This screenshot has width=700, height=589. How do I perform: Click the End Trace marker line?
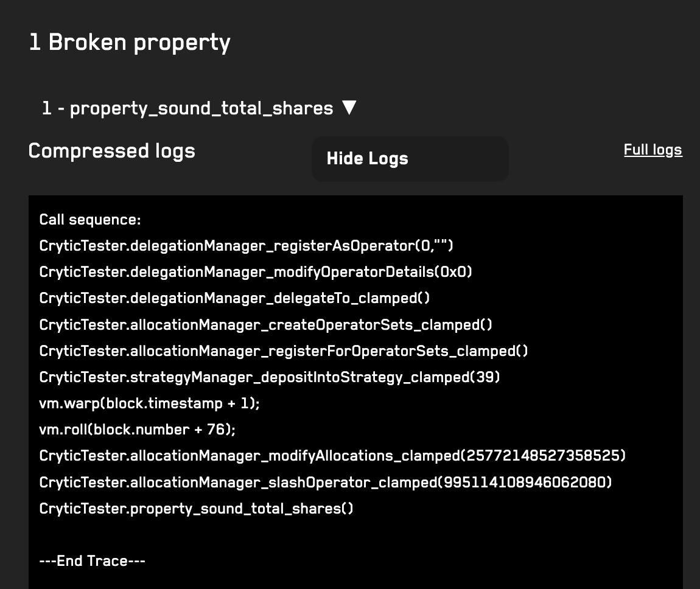[92, 561]
